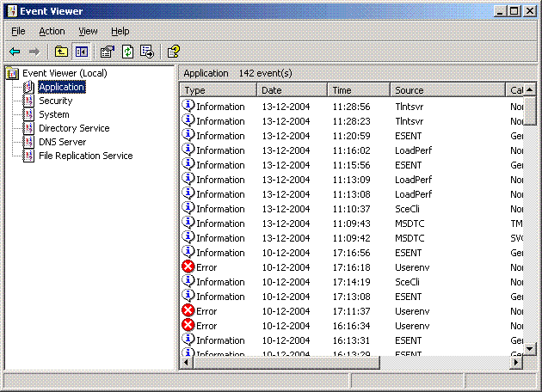
Task: Click the Help toolbar icon
Action: [x=173, y=52]
